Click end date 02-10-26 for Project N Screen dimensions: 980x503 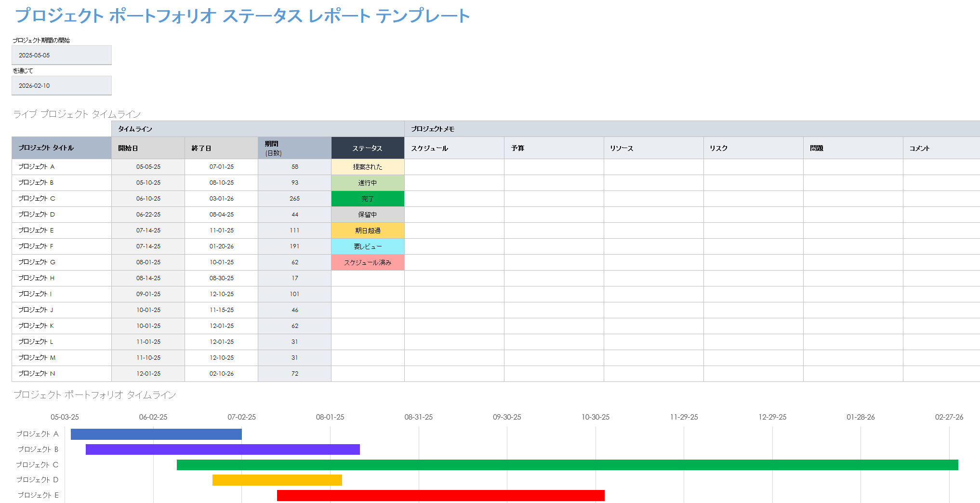222,374
